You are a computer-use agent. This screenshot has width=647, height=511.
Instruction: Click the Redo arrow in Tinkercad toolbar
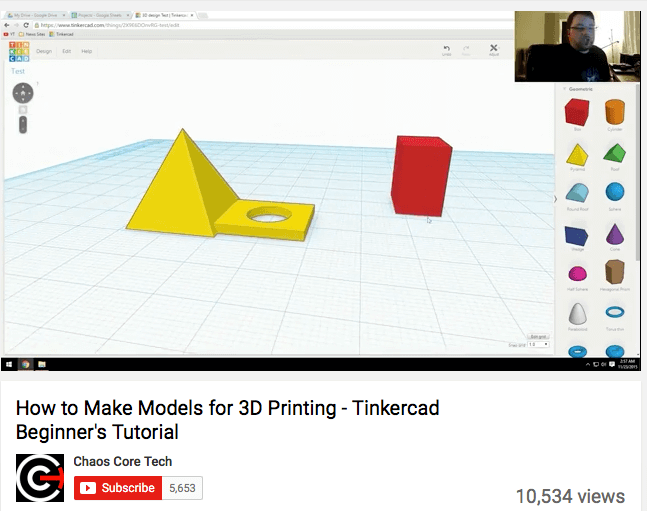click(466, 50)
